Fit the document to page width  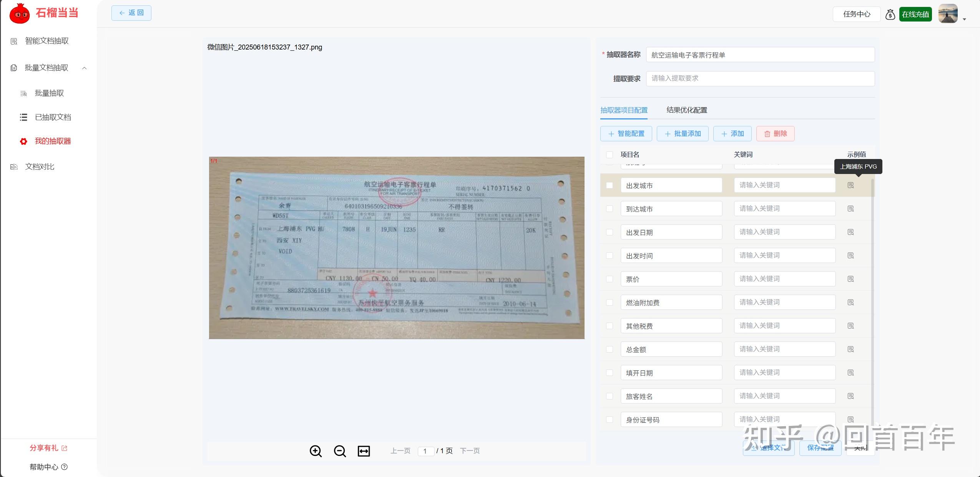(x=363, y=451)
